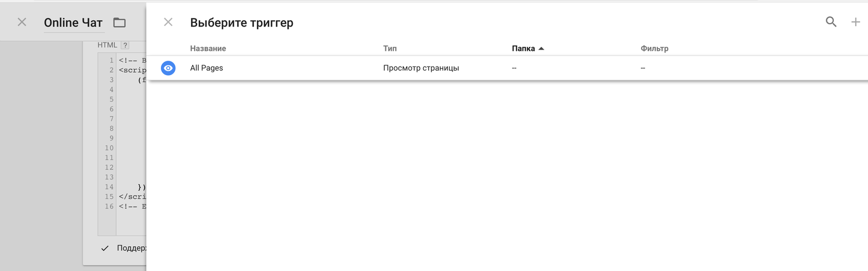Create new trigger with plus icon

coord(856,22)
